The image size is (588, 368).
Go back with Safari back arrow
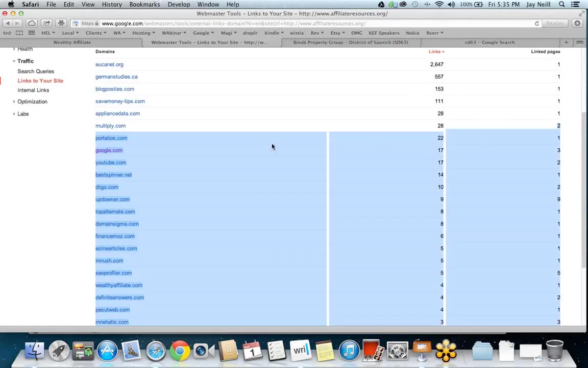(8, 24)
